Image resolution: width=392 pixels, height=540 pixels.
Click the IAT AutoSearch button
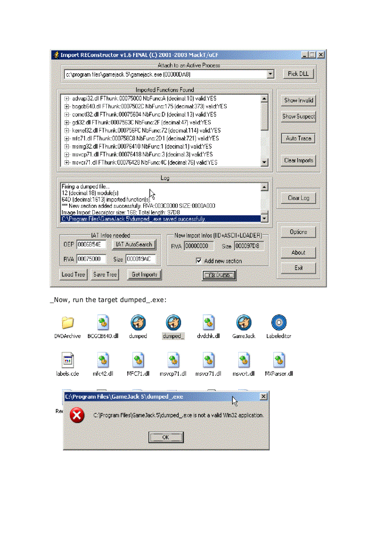point(134,245)
